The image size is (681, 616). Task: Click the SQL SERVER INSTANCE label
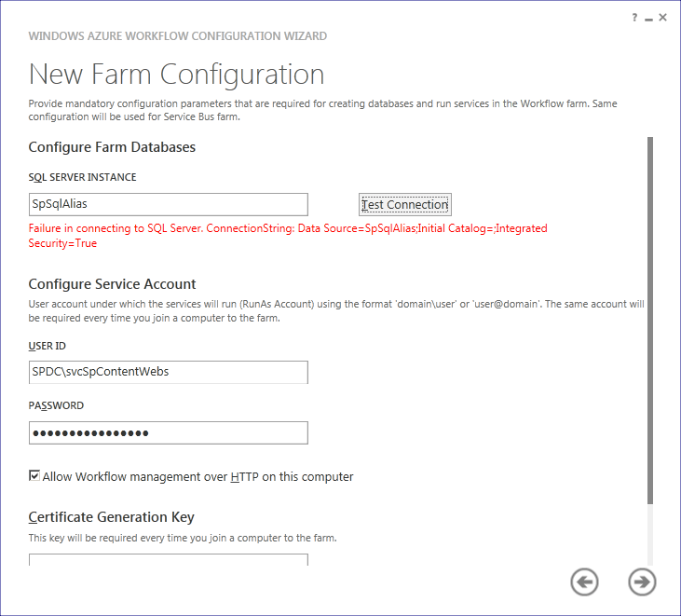click(82, 177)
